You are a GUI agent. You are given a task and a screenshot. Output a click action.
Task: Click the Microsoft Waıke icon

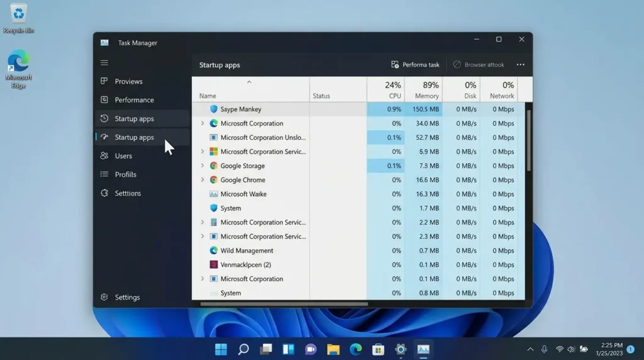214,194
